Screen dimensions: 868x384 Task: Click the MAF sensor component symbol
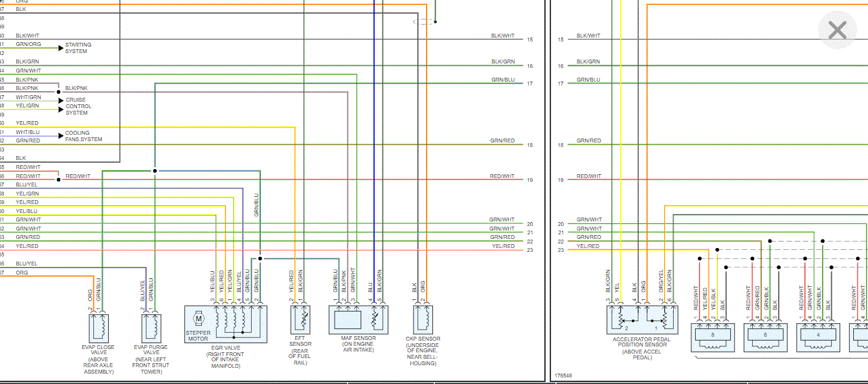(x=359, y=320)
